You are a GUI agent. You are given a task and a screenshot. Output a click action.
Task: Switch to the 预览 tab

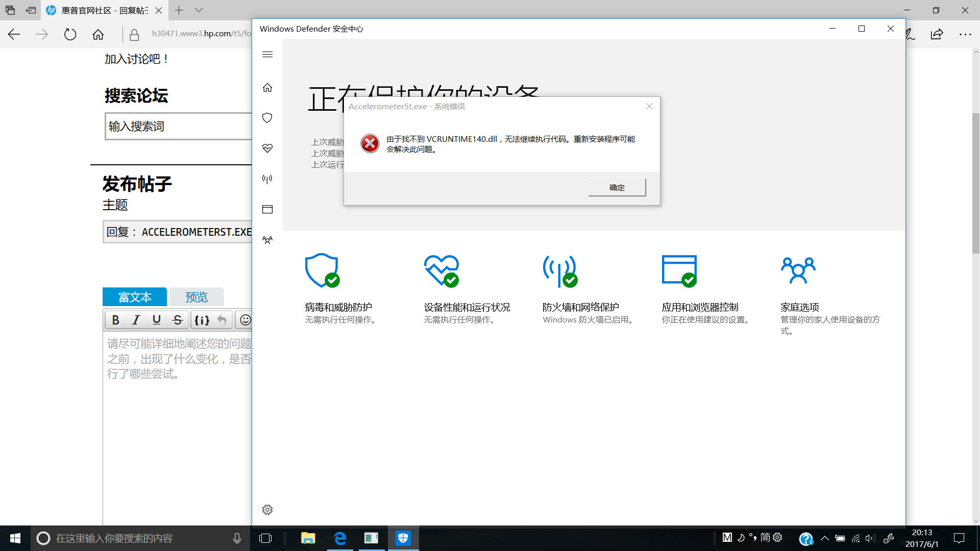click(x=197, y=297)
